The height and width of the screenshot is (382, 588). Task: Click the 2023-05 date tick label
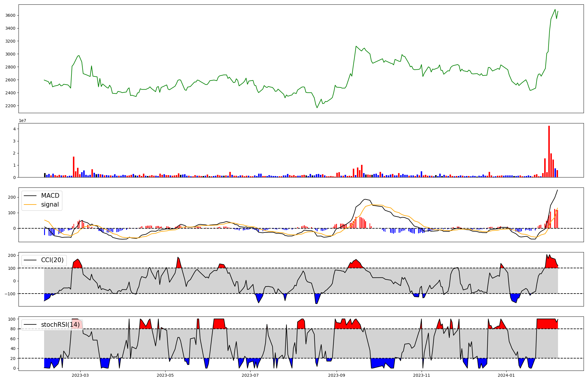point(165,375)
